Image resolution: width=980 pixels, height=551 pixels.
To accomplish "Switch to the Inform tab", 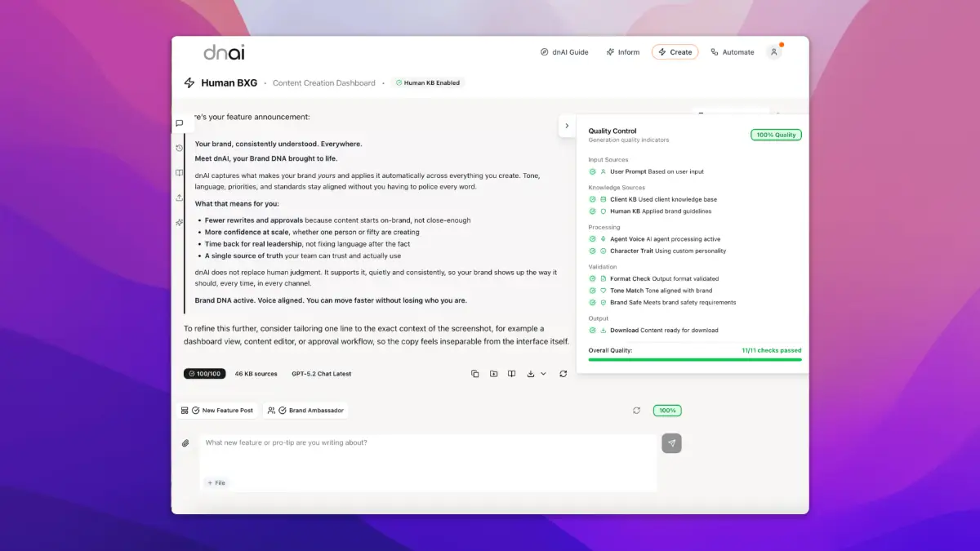I will pyautogui.click(x=622, y=52).
